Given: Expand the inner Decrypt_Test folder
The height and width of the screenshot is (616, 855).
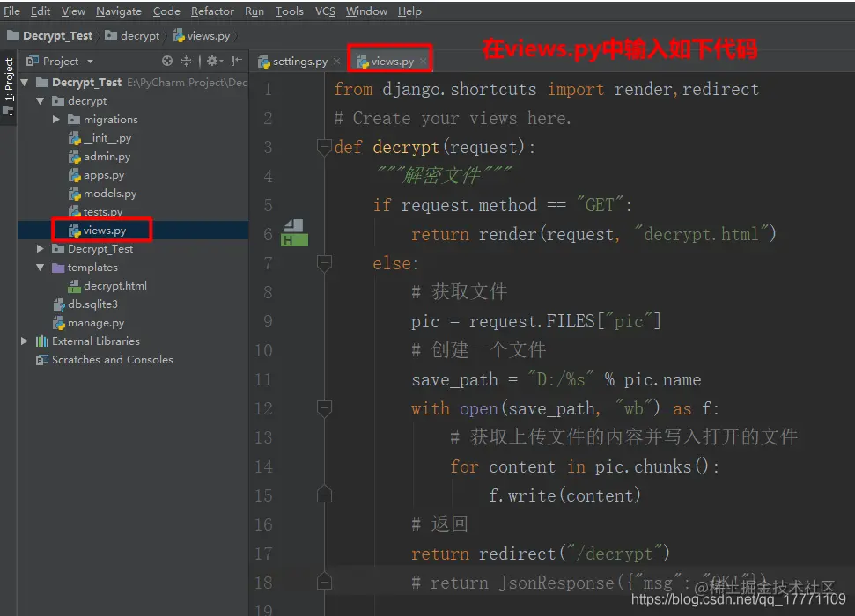Looking at the screenshot, I should pyautogui.click(x=41, y=248).
